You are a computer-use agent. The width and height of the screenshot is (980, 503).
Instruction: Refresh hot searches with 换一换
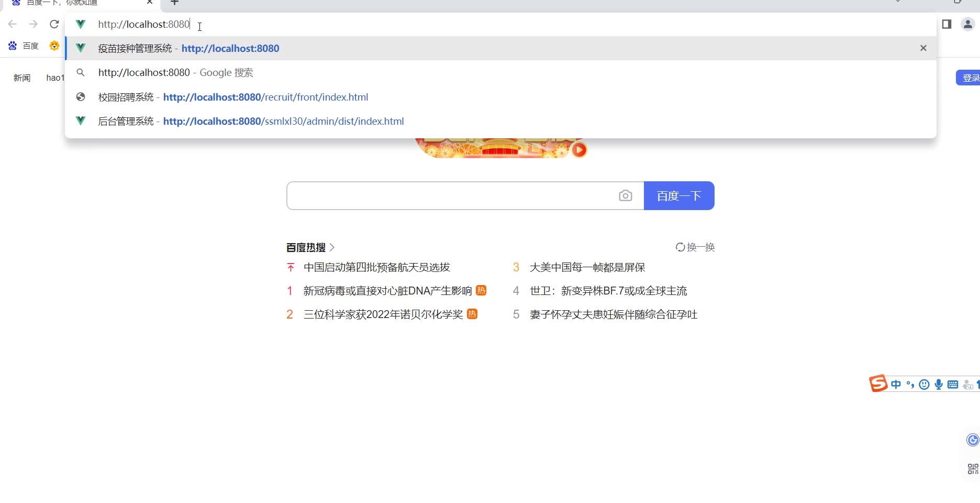tap(695, 247)
